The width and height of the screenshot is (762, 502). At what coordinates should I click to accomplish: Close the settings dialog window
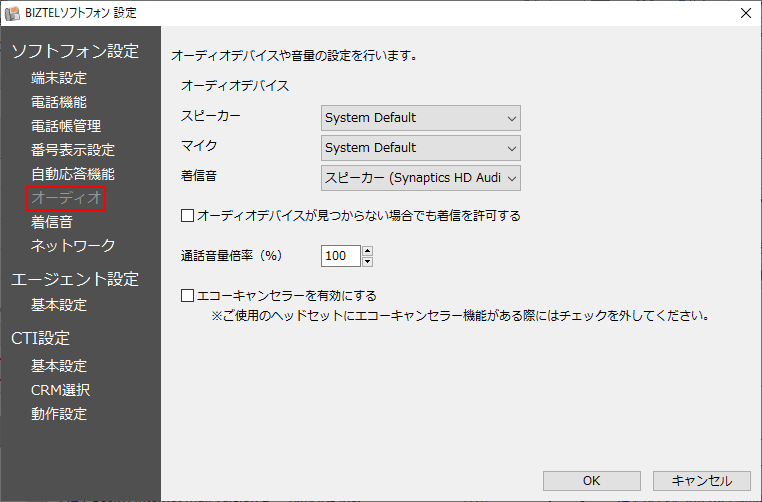[745, 13]
